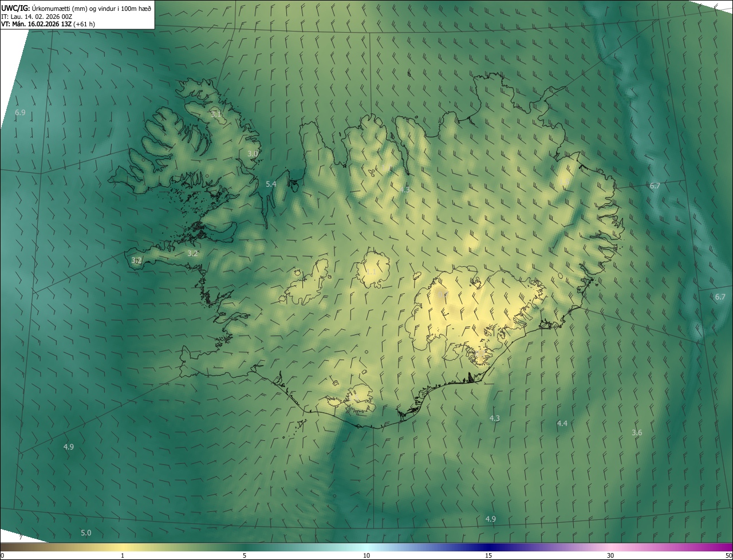Click the colorbar tick label 15
733x560 pixels.
488,555
